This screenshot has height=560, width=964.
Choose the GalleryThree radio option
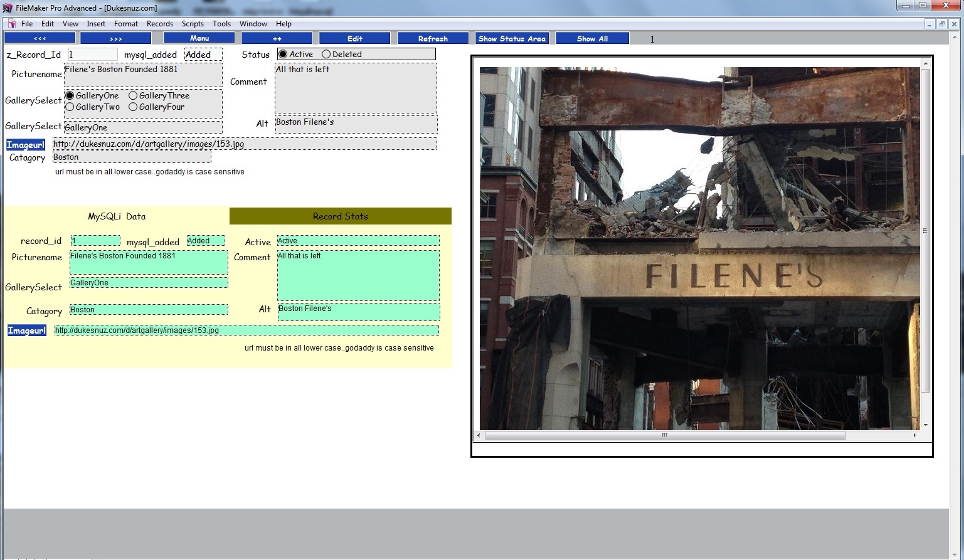click(x=133, y=96)
